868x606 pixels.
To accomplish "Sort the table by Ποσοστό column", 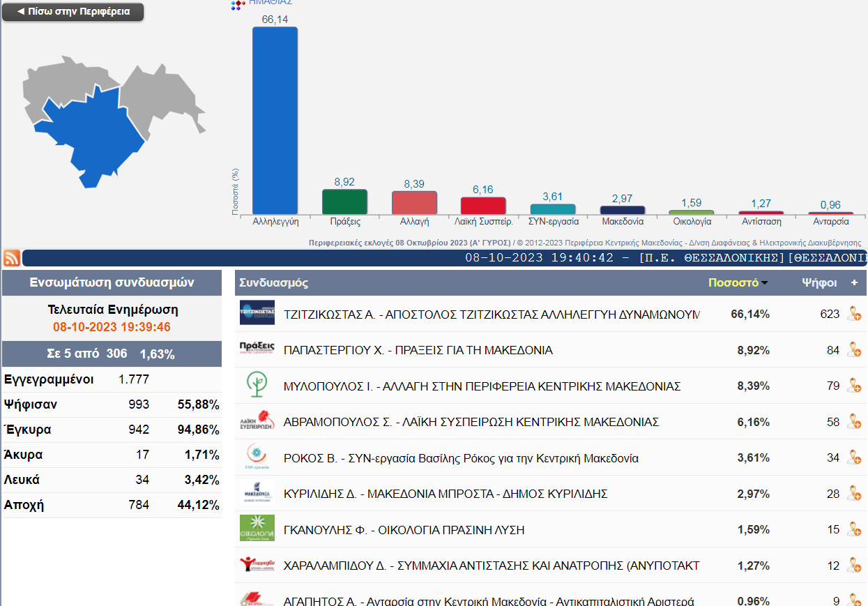I will point(738,282).
